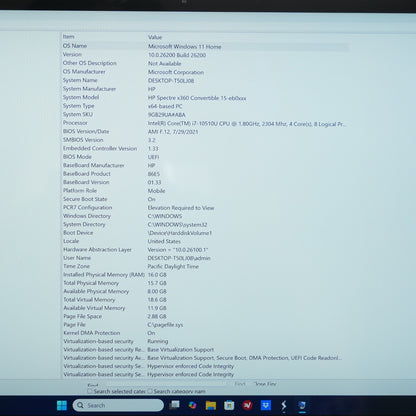
Task: Select the System Information taskbar icon
Action: pos(302,405)
